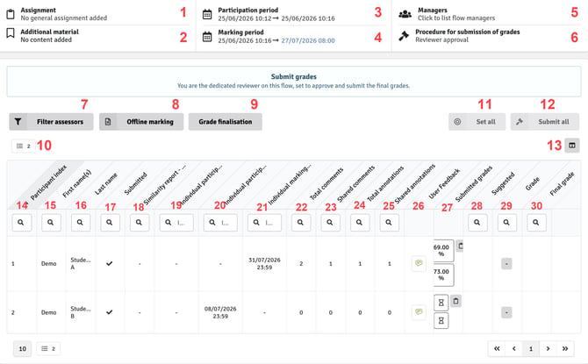Open the user feedback icon for Student B
Screen dimensions: 588x364
click(419, 312)
